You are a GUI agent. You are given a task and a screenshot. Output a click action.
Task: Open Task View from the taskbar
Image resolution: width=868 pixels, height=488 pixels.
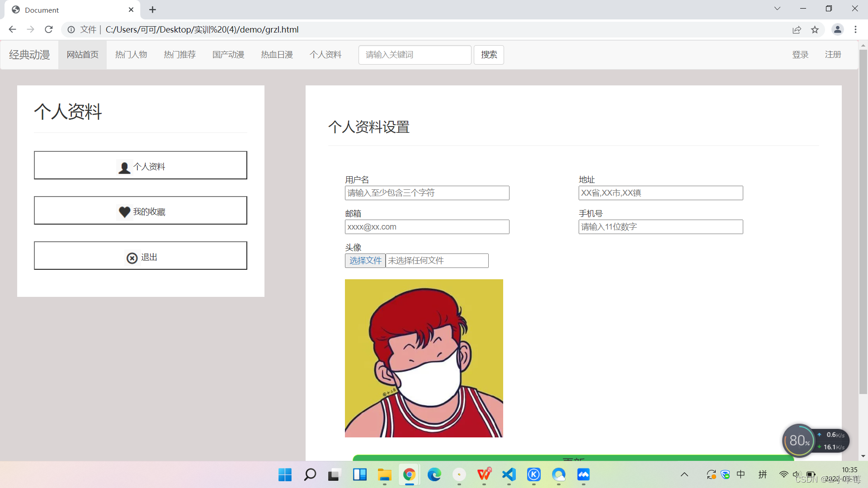[x=334, y=474]
